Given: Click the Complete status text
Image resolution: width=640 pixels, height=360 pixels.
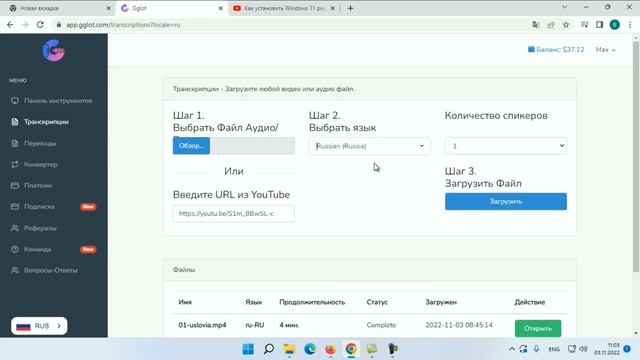Looking at the screenshot, I should [381, 325].
